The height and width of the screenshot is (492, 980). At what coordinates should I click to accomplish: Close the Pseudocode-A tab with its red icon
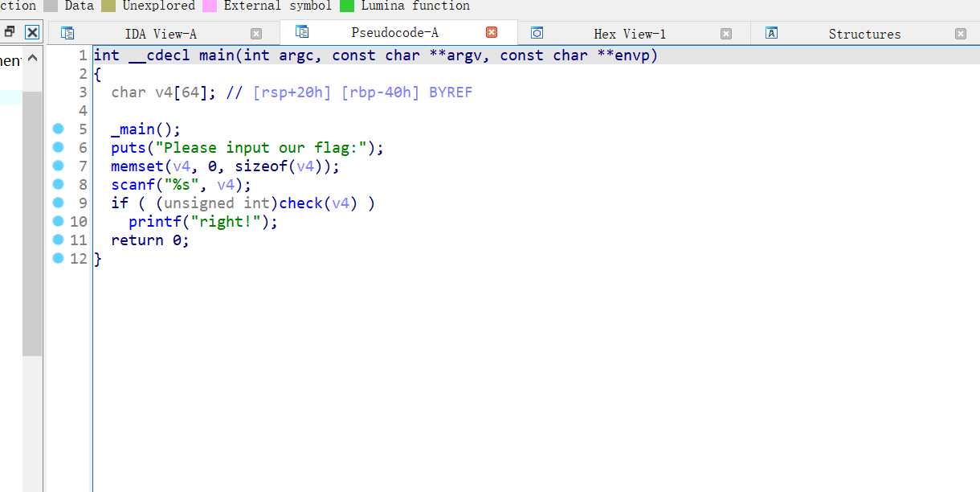491,33
